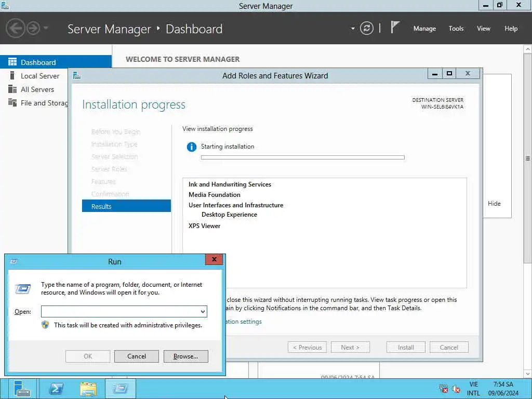This screenshot has width=532, height=399.
Task: Click the Run program icon in dialog body
Action: click(x=23, y=289)
